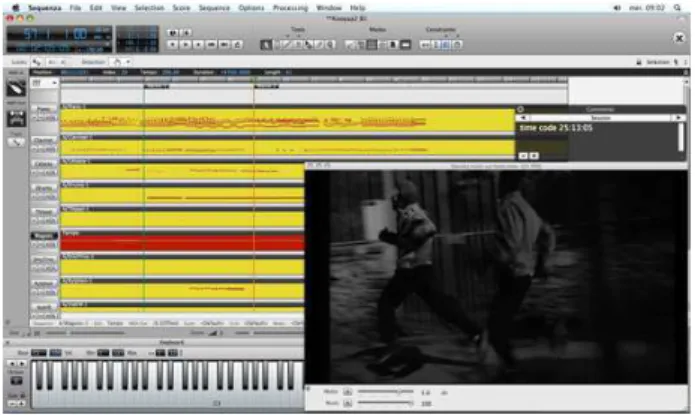Click the time code 25:13:05 comment text
Image resolution: width=695 pixels, height=415 pixels.
click(556, 128)
